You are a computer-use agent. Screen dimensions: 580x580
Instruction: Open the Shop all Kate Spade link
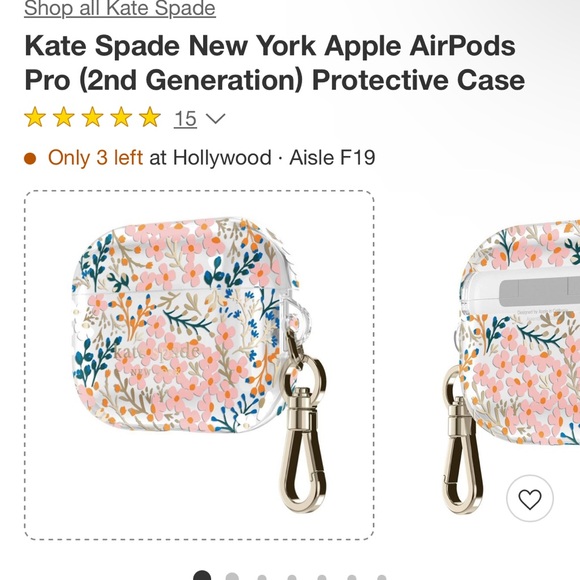coord(120,8)
